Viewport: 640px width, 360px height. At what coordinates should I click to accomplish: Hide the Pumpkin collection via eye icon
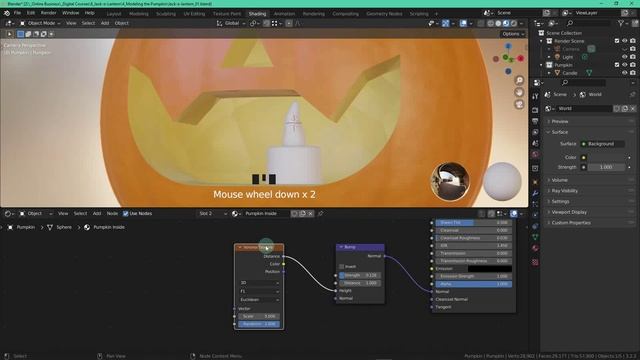coord(624,65)
